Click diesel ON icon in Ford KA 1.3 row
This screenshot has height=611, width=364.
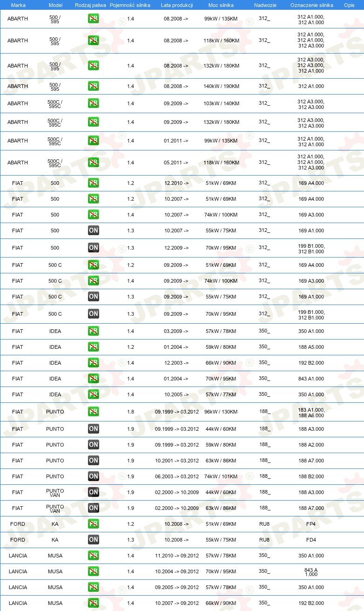[94, 540]
